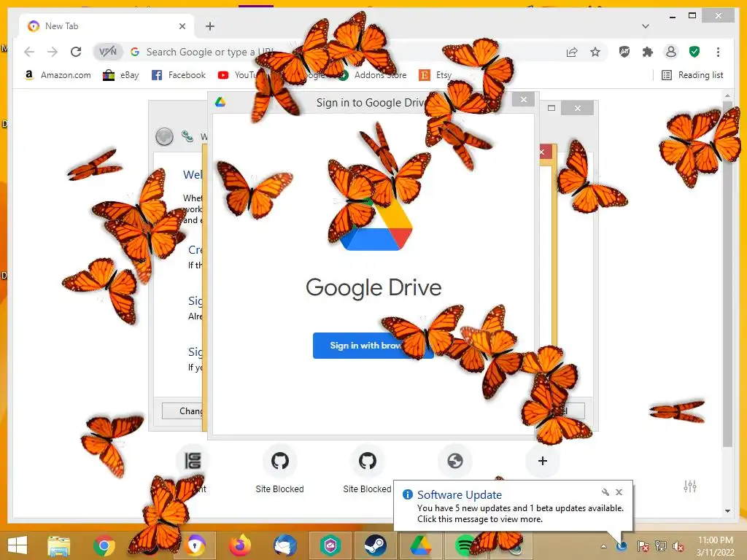Close the Sign in to Google Drive dialog
The height and width of the screenshot is (560, 747).
click(x=524, y=99)
